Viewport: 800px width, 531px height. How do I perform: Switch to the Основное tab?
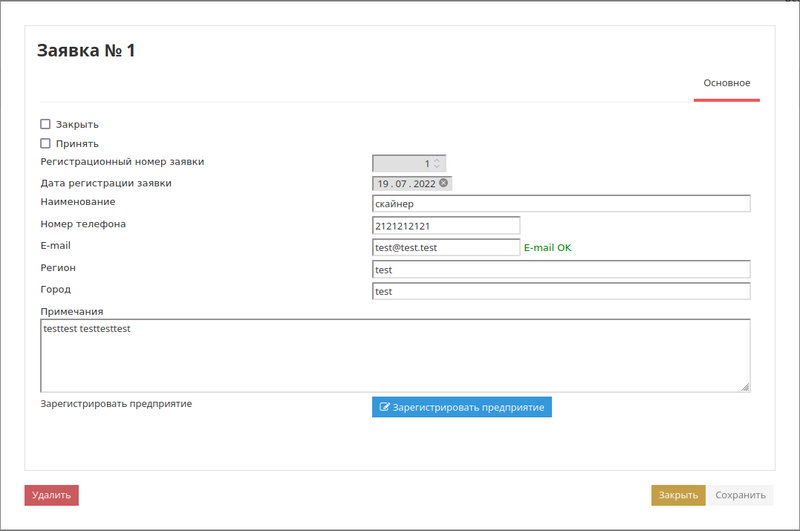pos(726,83)
